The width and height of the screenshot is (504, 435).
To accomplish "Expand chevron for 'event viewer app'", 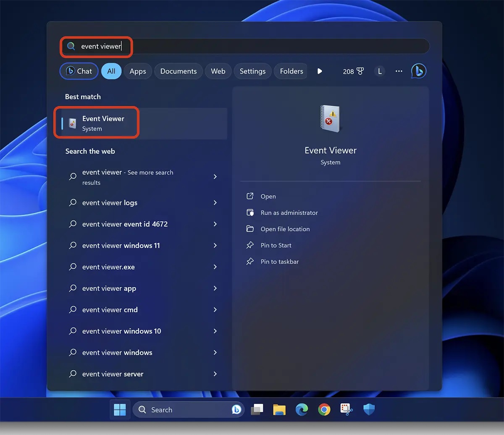I will pos(215,288).
